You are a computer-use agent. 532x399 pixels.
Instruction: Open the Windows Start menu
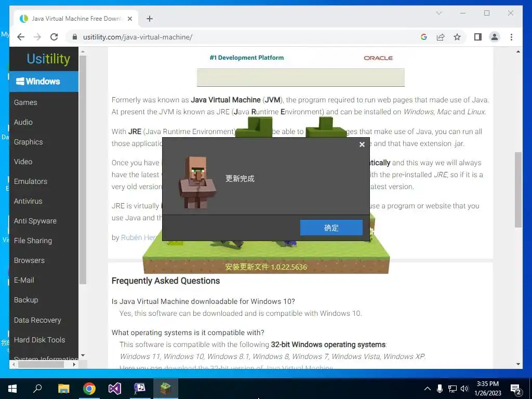click(12, 389)
